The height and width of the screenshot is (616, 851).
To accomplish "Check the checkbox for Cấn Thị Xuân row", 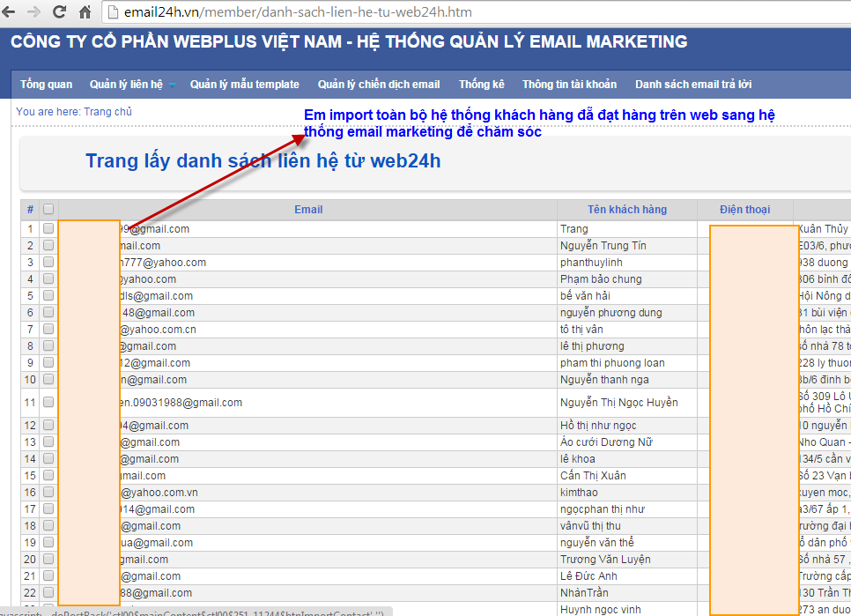I will (48, 475).
